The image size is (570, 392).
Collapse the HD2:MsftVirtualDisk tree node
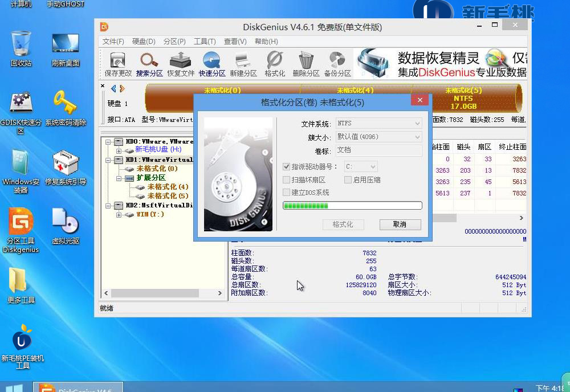point(108,206)
